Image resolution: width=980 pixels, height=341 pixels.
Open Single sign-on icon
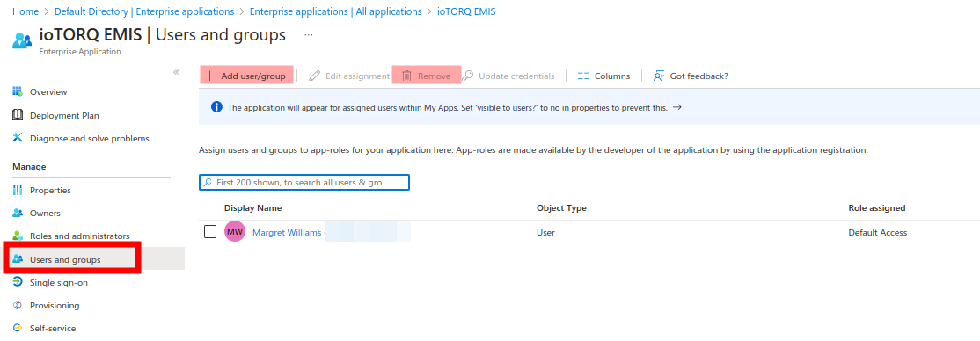point(18,282)
